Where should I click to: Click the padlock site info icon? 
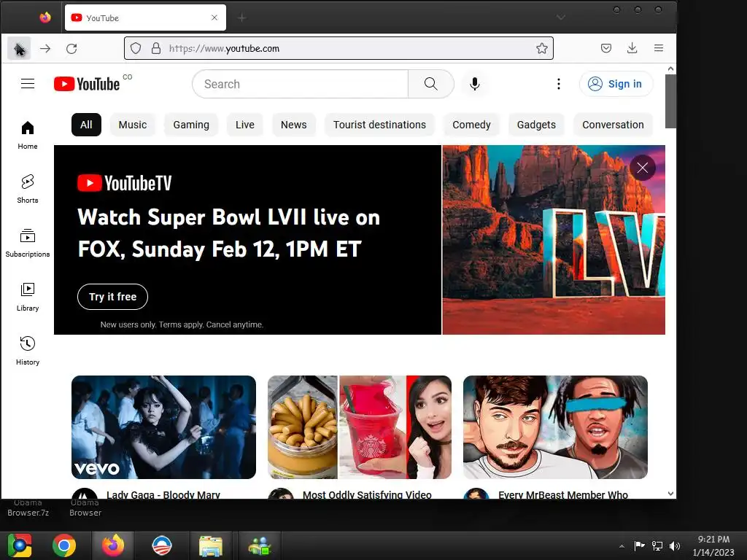pos(156,48)
